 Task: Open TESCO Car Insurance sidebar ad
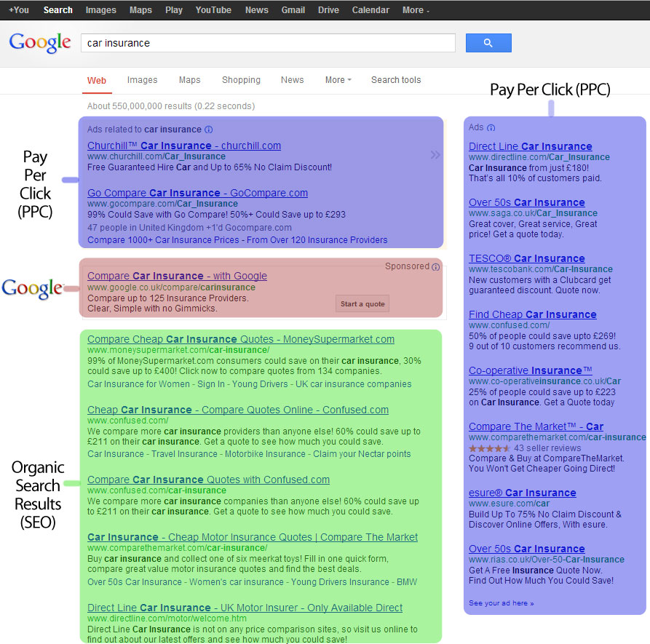pyautogui.click(x=526, y=258)
